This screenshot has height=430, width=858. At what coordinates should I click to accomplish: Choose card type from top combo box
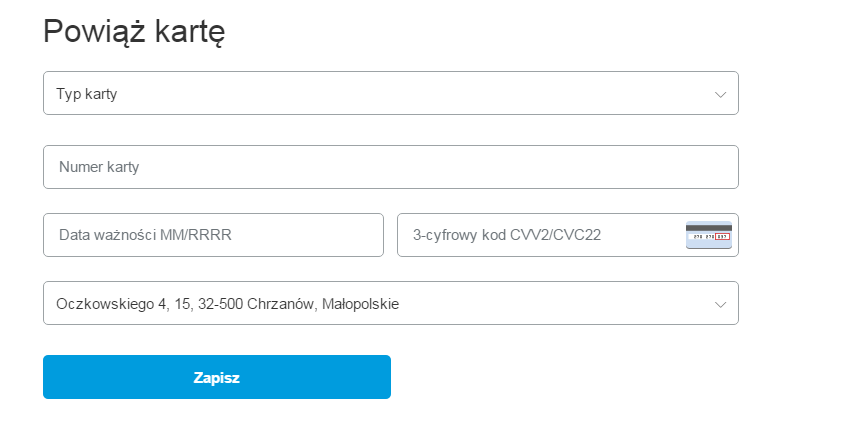[x=391, y=93]
